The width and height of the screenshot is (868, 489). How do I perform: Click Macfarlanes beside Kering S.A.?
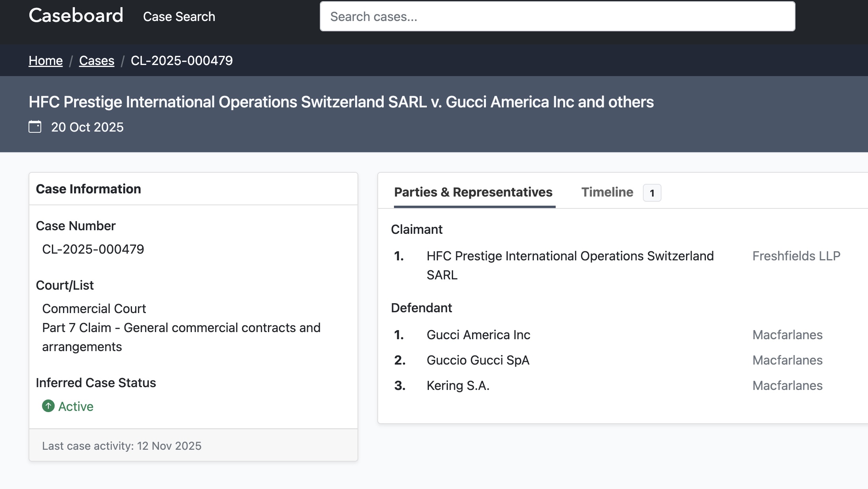point(787,386)
